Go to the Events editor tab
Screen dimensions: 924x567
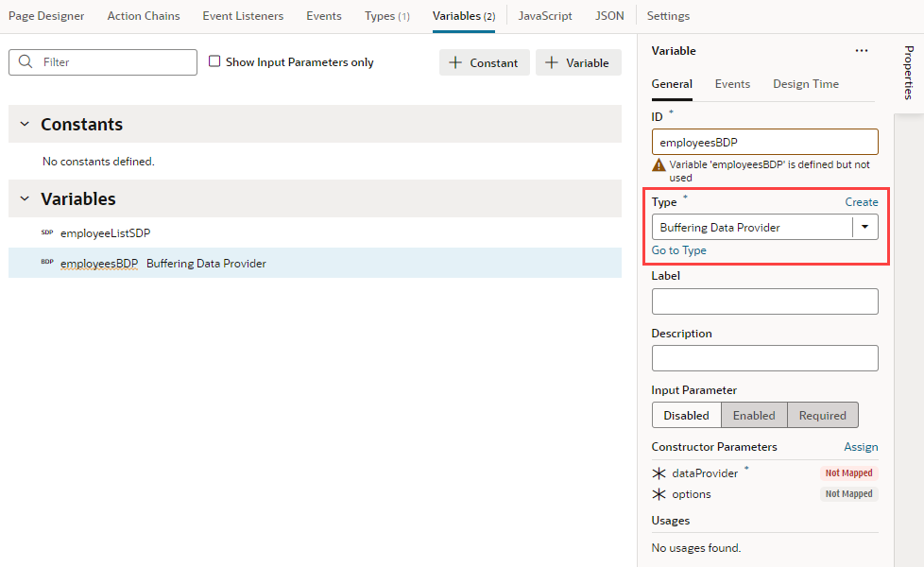(324, 16)
